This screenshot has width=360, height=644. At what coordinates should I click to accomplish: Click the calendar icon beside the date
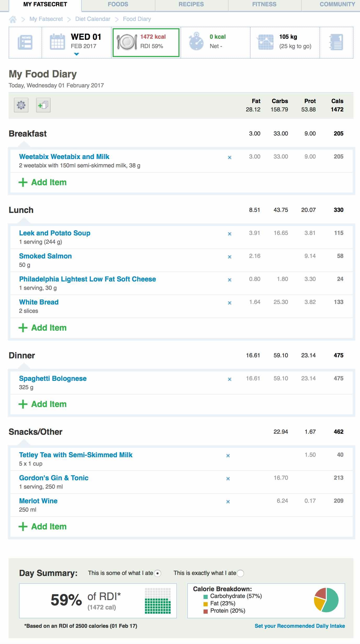tap(57, 42)
